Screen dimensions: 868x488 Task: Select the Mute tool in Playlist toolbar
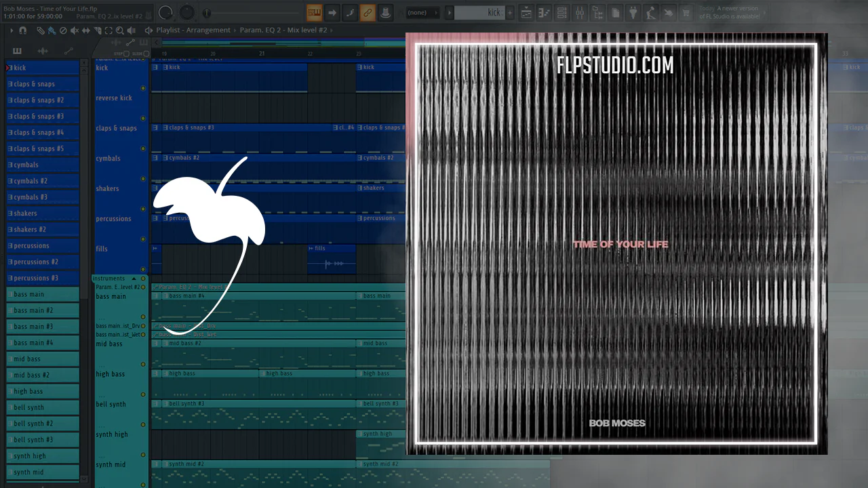[x=75, y=30]
